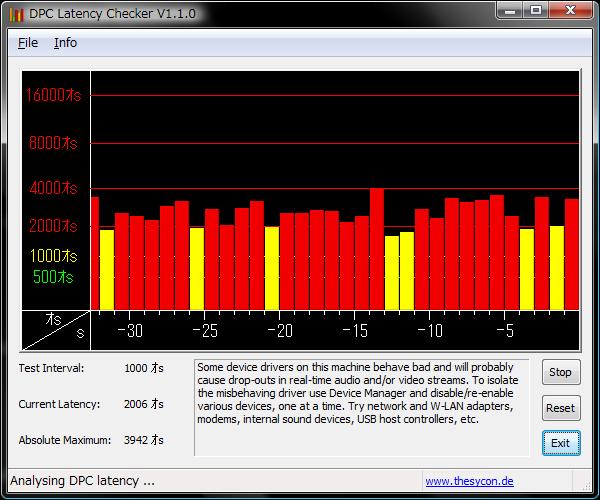
Task: Maximize the DPC Latency Checker window
Action: (536, 10)
